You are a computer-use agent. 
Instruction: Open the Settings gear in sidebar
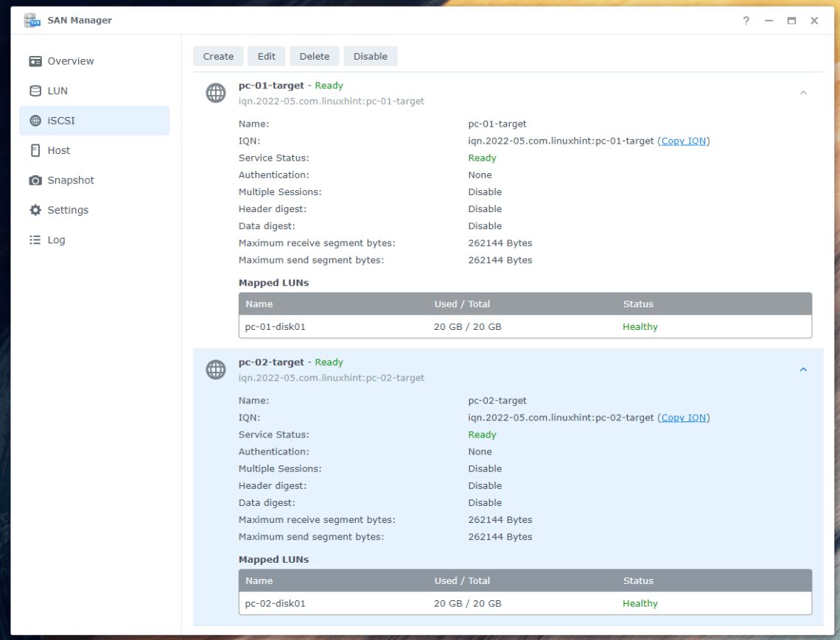click(35, 210)
